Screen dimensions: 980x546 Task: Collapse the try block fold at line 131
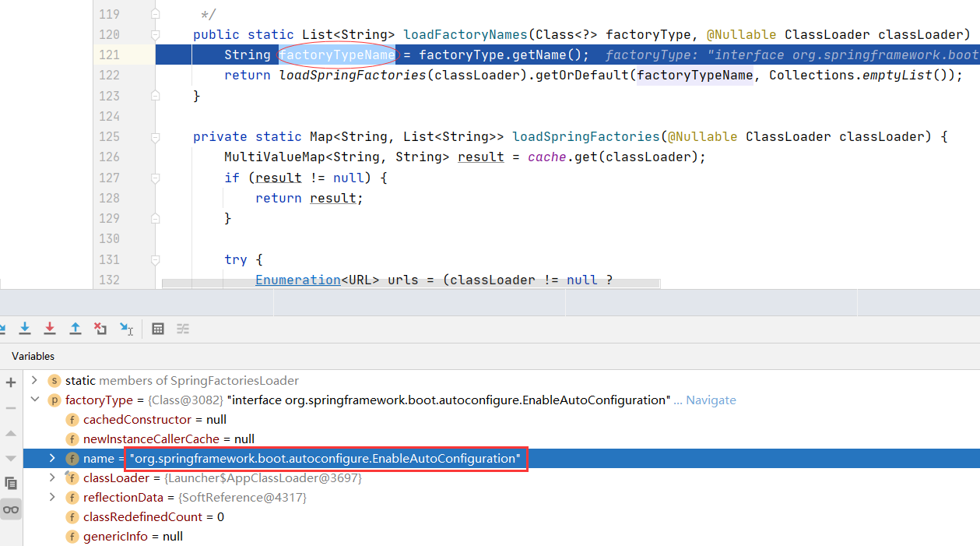click(x=155, y=259)
